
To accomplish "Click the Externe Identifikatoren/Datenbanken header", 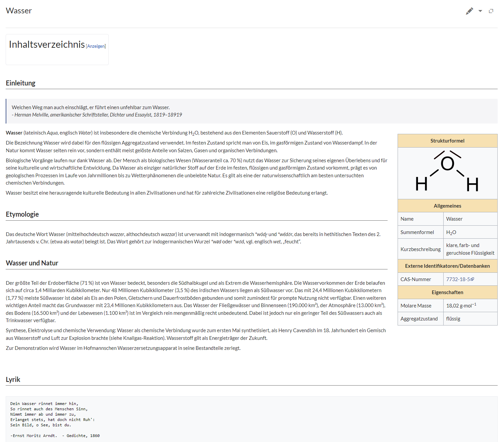I will (x=447, y=266).
